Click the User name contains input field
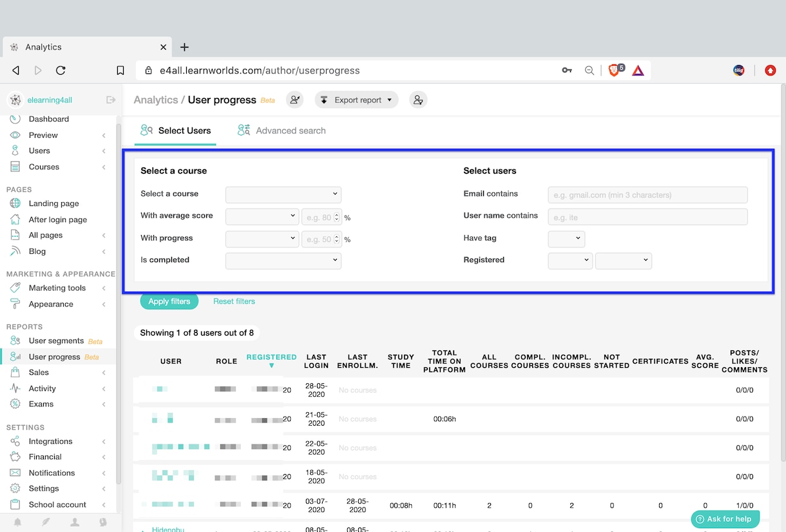Screen dimensions: 786x532 (x=647, y=217)
